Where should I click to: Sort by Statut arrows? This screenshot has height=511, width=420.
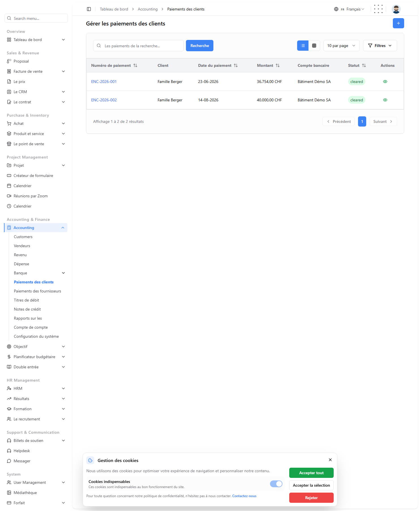pyautogui.click(x=364, y=65)
